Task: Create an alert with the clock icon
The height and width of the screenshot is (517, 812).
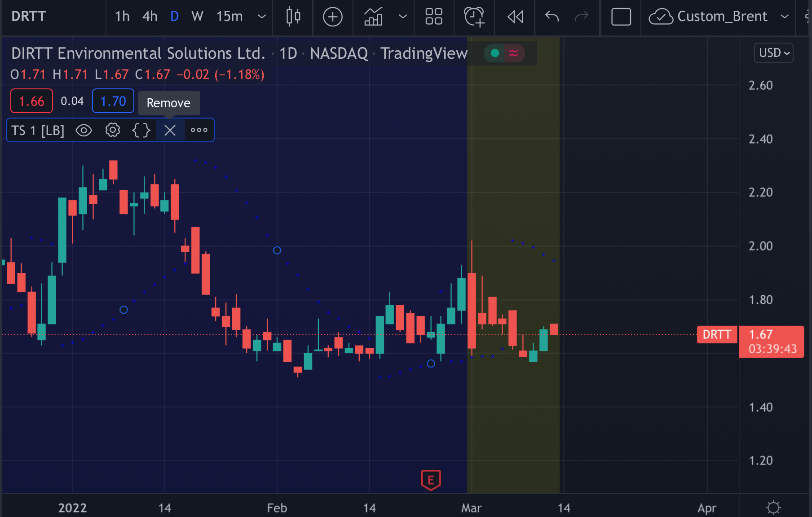Action: click(x=474, y=17)
